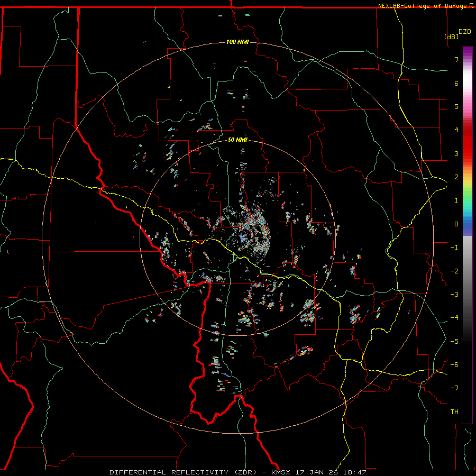Screen dimensions: 476x476
Task: Click the 7 dB tick on the color scale
Action: [456, 59]
